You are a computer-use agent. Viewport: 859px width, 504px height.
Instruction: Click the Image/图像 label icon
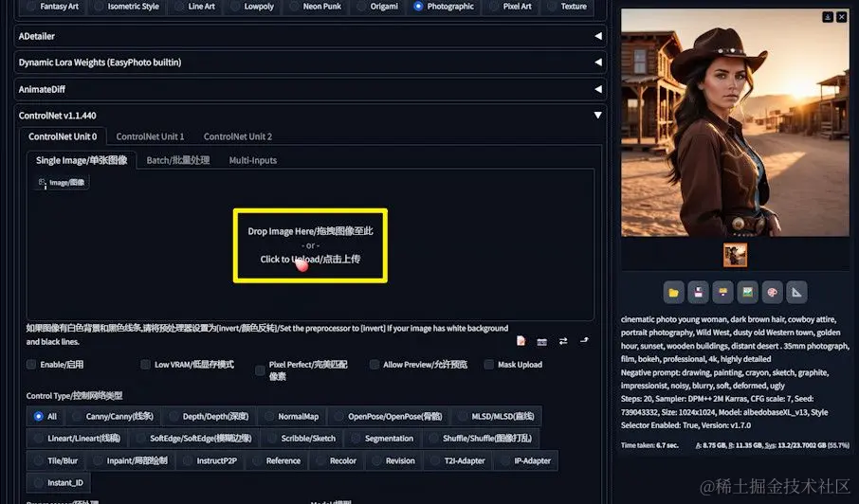(x=62, y=182)
